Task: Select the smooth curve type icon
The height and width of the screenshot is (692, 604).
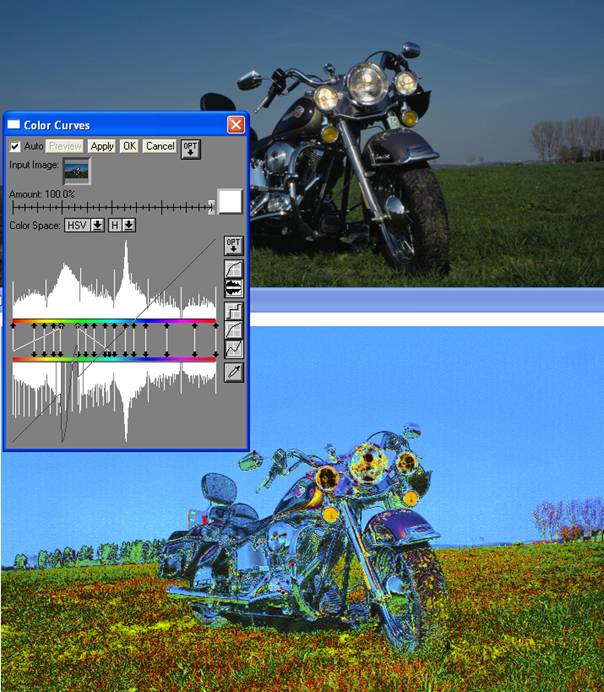Action: [x=234, y=330]
